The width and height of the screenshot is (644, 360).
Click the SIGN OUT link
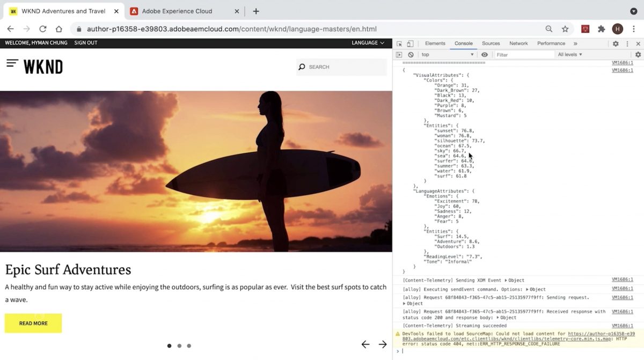pyautogui.click(x=86, y=43)
